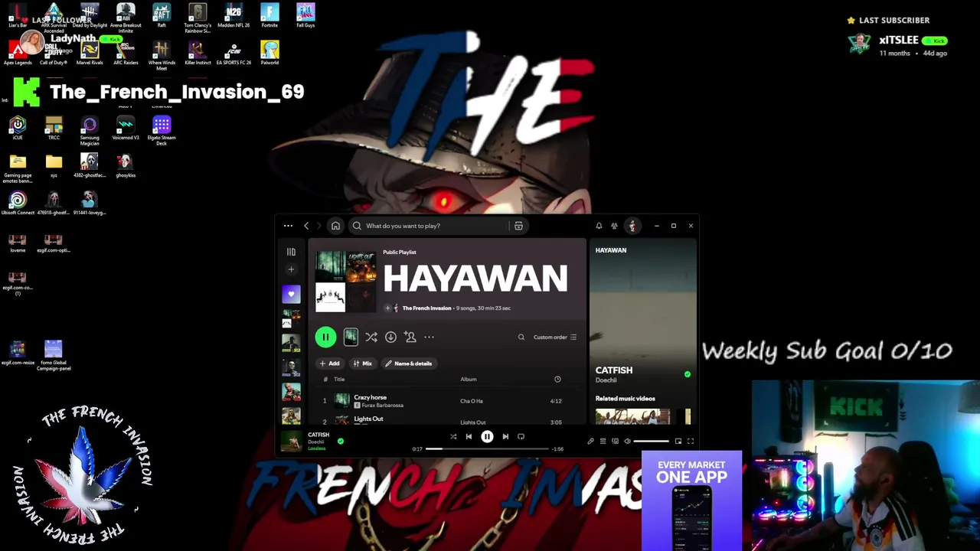
Task: Select the track Crazy horse
Action: (370, 397)
